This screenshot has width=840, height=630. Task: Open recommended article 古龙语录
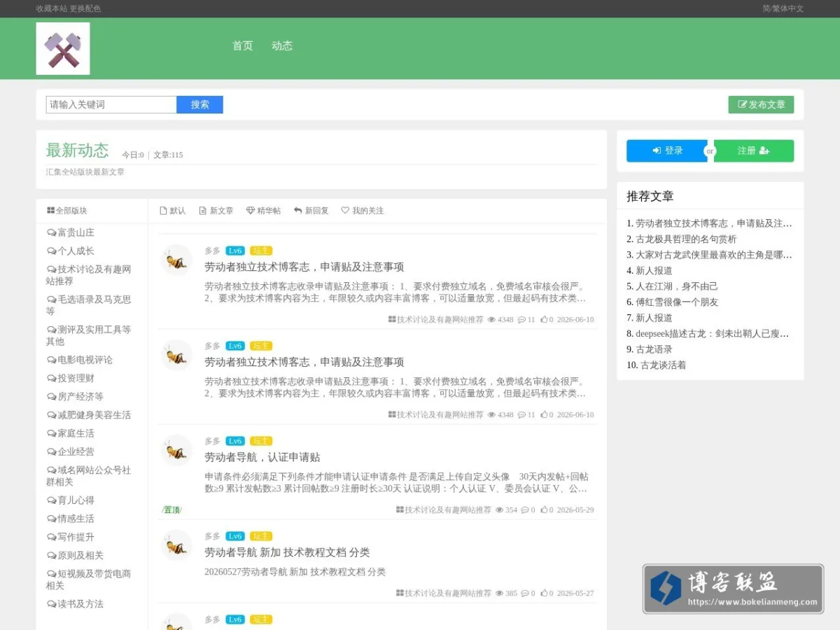654,349
